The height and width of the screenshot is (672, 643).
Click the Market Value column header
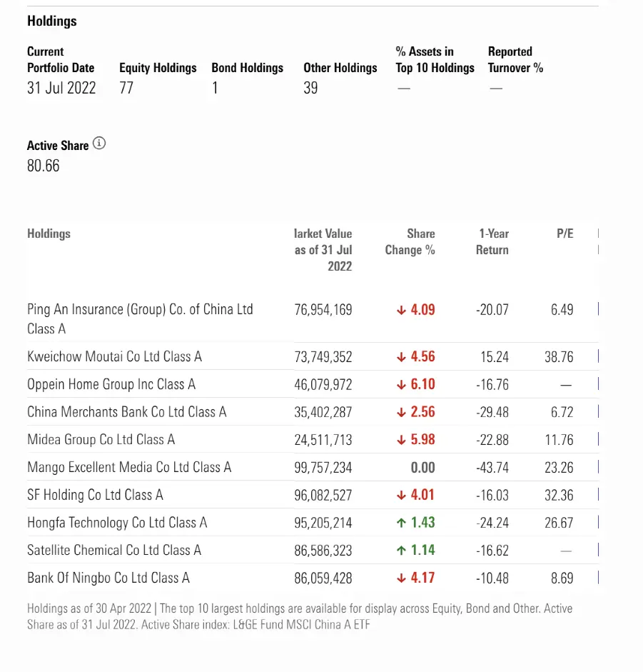pos(323,250)
